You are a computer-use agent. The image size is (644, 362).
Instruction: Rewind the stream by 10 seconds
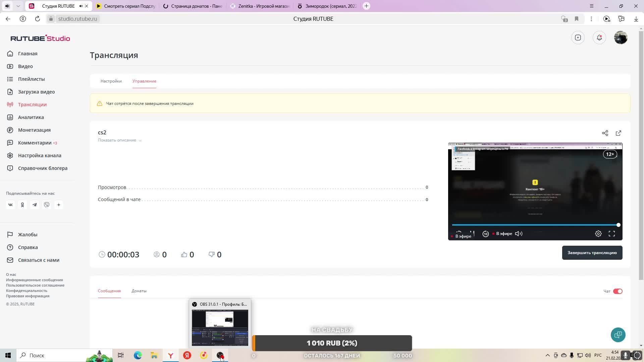tap(485, 234)
